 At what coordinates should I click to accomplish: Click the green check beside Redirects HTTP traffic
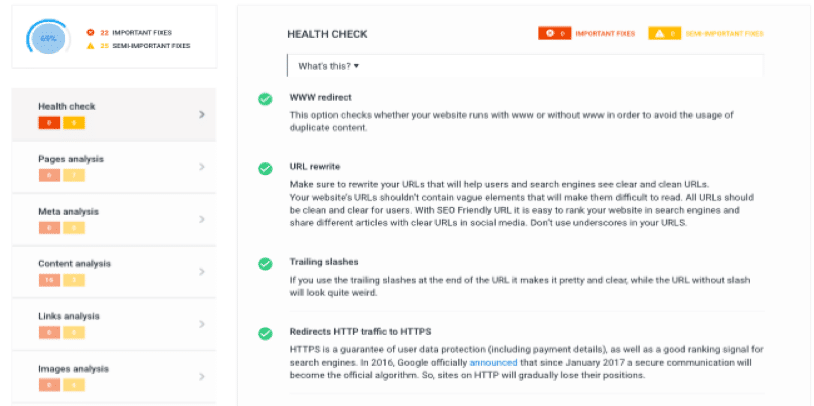coord(265,333)
